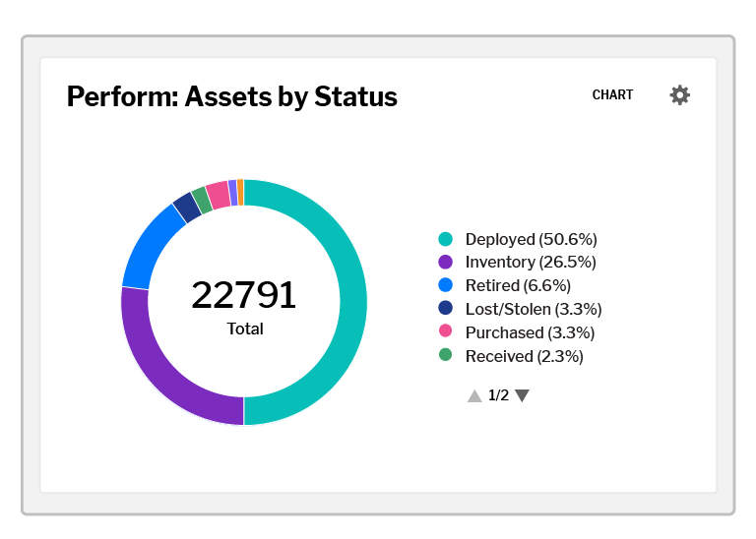Toggle the Retired legend color dot

coord(446,285)
